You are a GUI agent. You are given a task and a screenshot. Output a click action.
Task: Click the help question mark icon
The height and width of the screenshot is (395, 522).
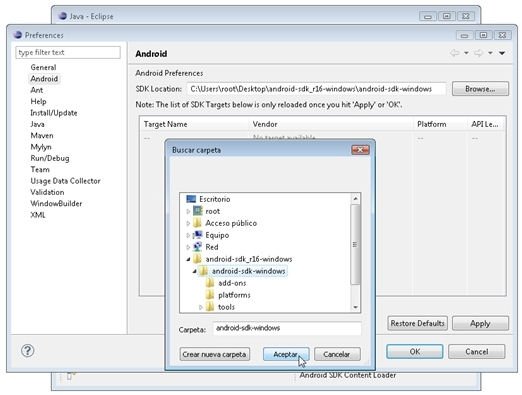point(27,350)
